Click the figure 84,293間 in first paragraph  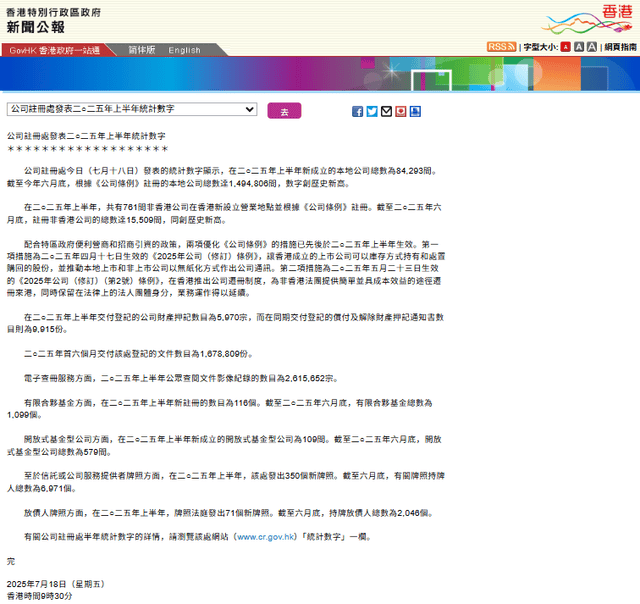[414, 171]
